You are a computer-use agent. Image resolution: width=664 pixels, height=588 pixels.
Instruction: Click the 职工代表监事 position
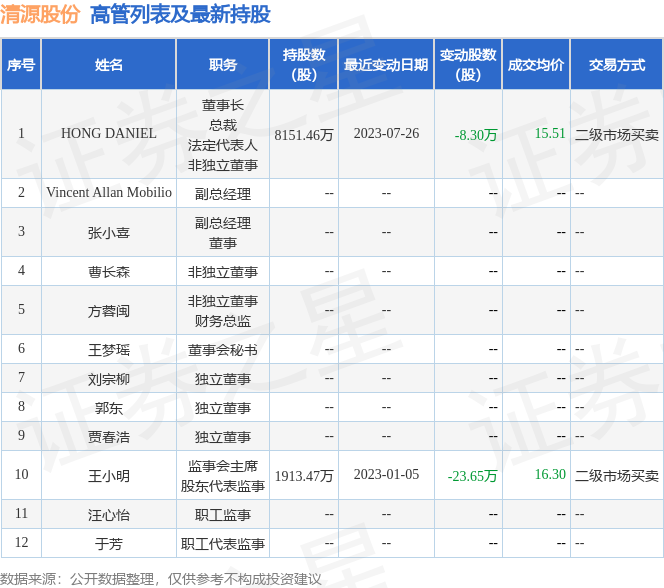223,544
